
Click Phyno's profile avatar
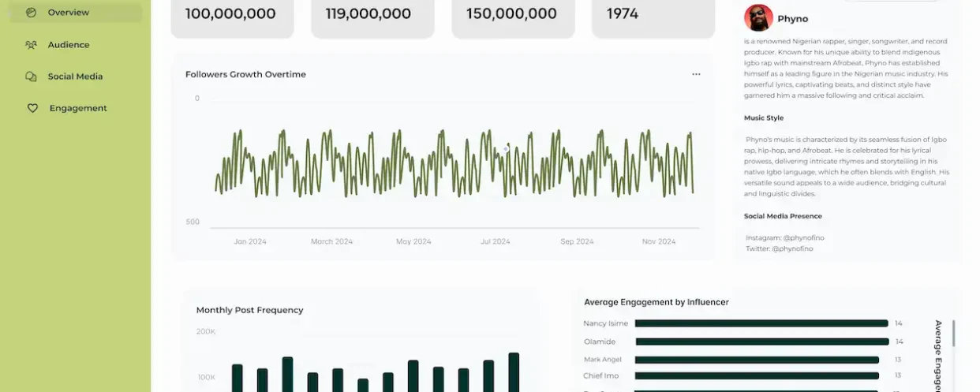(758, 17)
